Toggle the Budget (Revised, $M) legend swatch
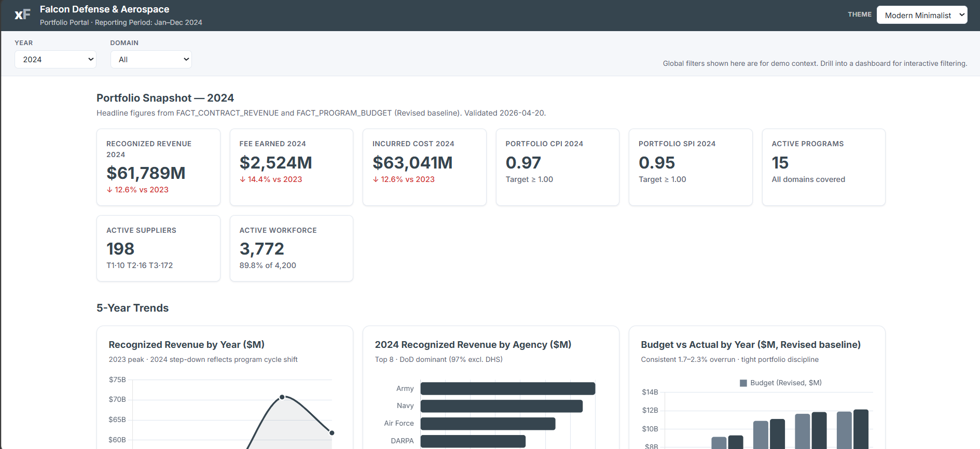This screenshot has width=980, height=449. tap(743, 383)
